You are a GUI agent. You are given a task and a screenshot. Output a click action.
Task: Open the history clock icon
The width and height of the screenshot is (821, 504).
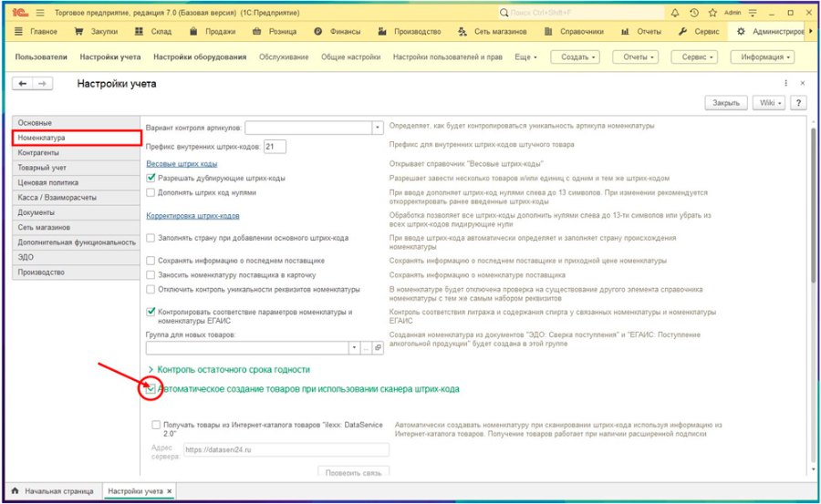pyautogui.click(x=694, y=13)
